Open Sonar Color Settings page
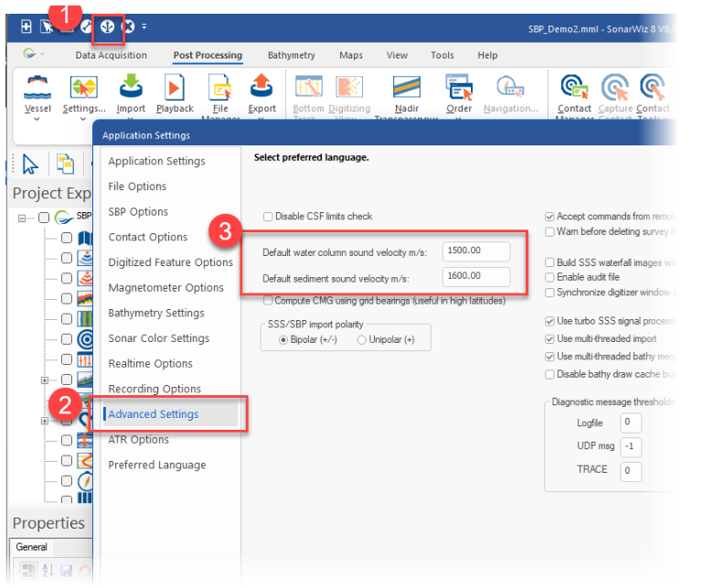This screenshot has width=703, height=588. [158, 338]
